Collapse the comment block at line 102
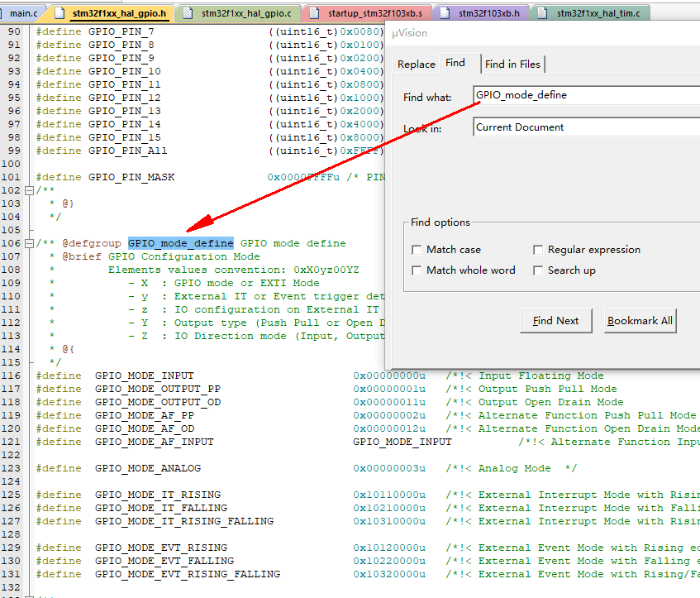The height and width of the screenshot is (598, 700). [30, 190]
